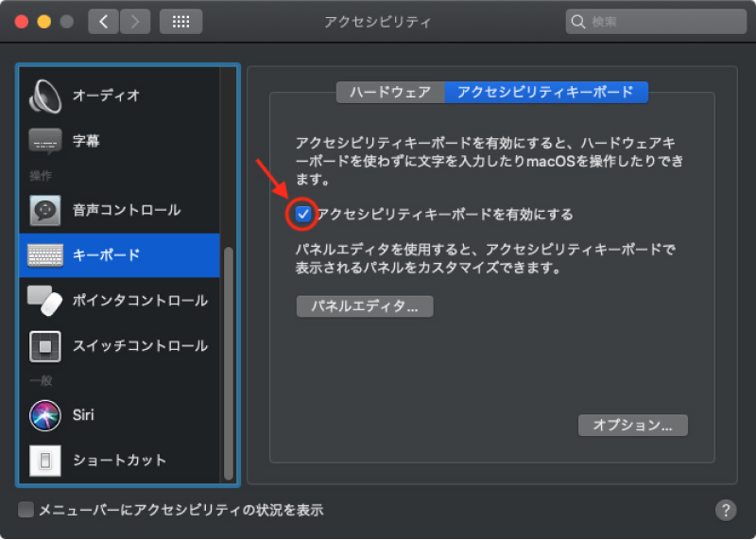The height and width of the screenshot is (540, 756).
Task: Click the Audio speaker icon in sidebar
Action: pos(44,95)
